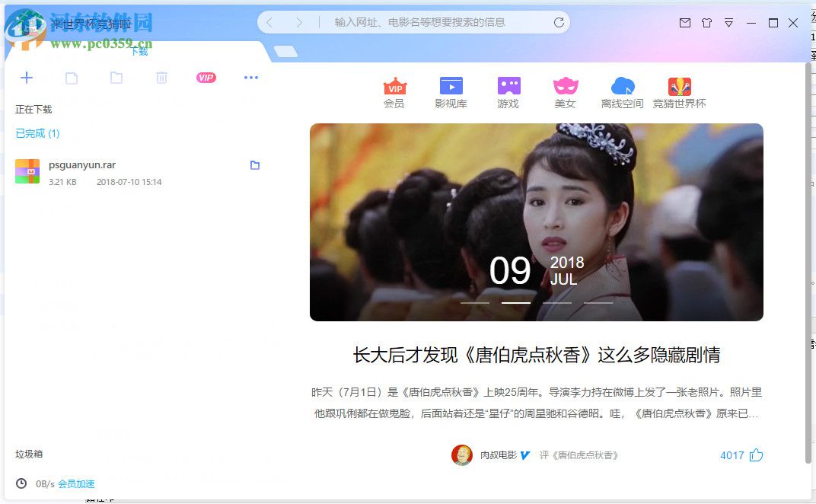Open containing folder of psguanyun.rar
This screenshot has height=504, width=816.
click(255, 164)
